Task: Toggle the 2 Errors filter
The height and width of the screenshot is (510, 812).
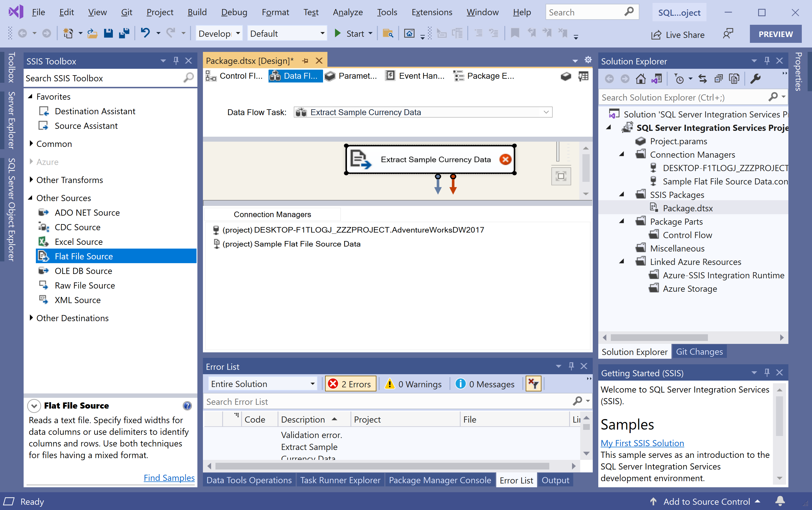Action: (350, 384)
